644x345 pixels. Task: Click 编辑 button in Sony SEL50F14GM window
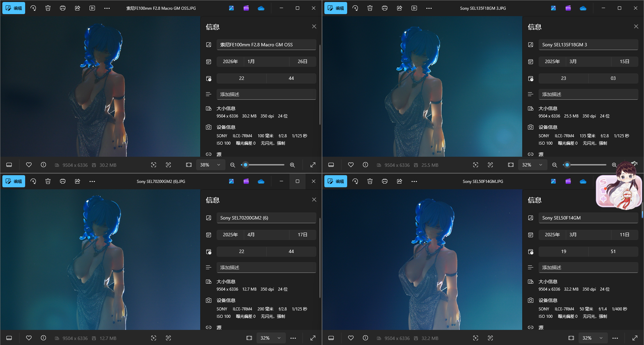336,181
